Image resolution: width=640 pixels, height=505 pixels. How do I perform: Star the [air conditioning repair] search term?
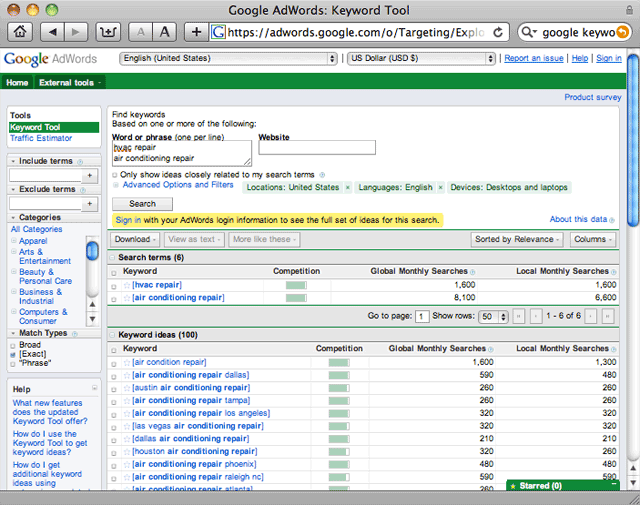(x=127, y=298)
